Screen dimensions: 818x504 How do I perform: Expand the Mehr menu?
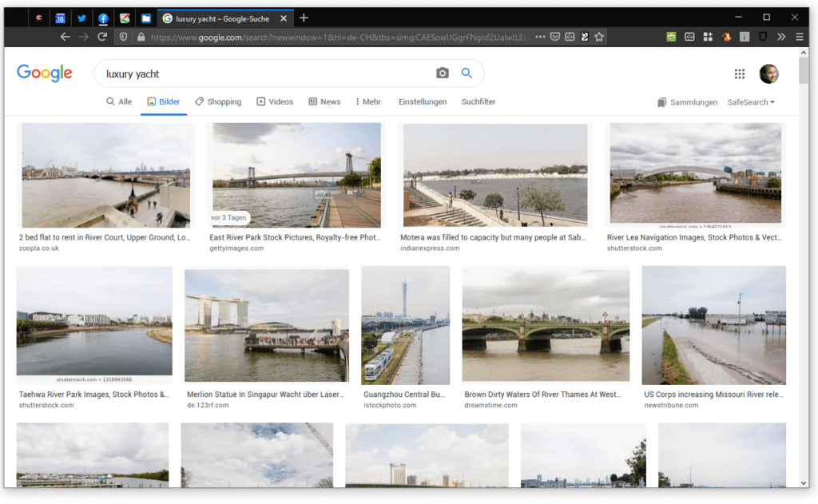click(x=368, y=101)
